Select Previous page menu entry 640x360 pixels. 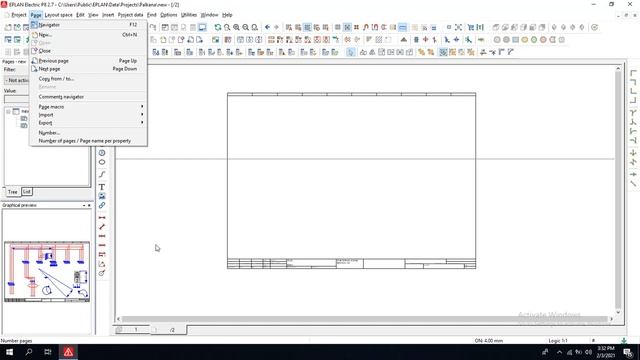click(x=88, y=60)
